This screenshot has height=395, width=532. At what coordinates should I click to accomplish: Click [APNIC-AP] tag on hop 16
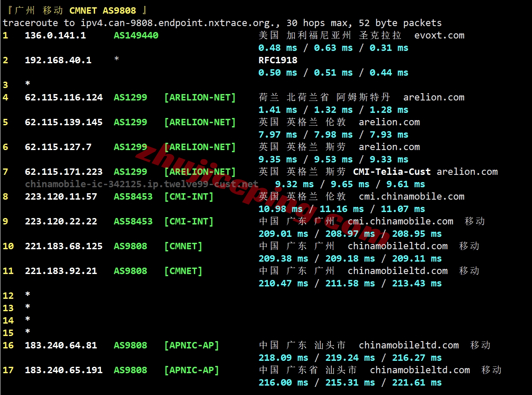pyautogui.click(x=191, y=345)
